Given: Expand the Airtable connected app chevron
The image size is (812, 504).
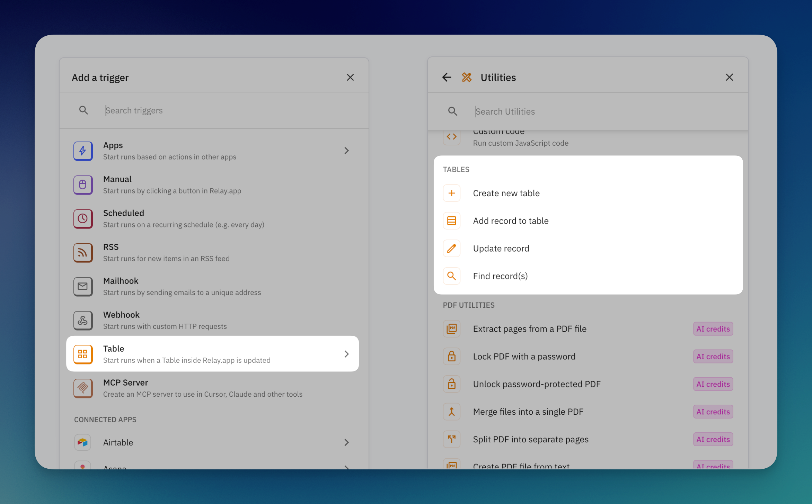Looking at the screenshot, I should coord(346,442).
